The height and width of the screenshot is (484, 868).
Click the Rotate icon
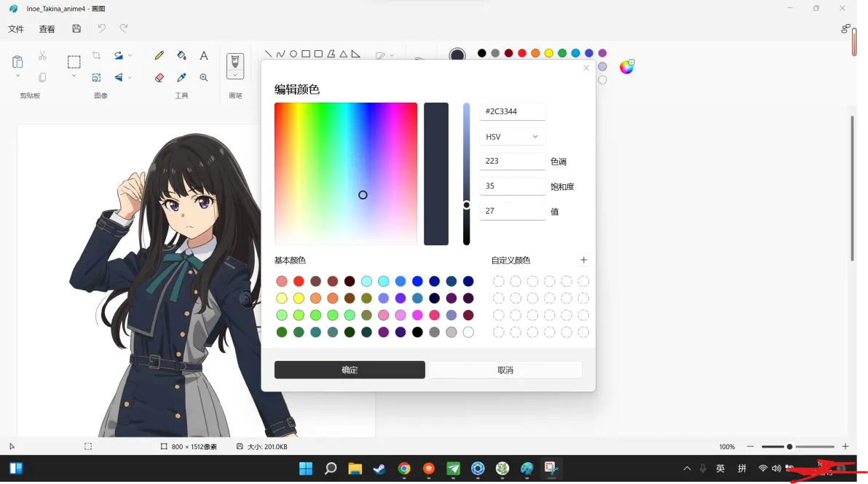click(119, 55)
